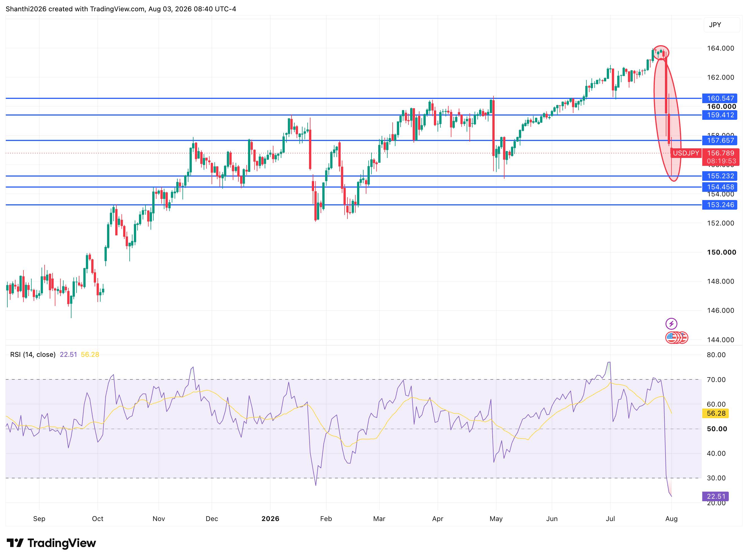Click the yellow 56.28 RSI axis label
The image size is (748, 560).
[716, 413]
